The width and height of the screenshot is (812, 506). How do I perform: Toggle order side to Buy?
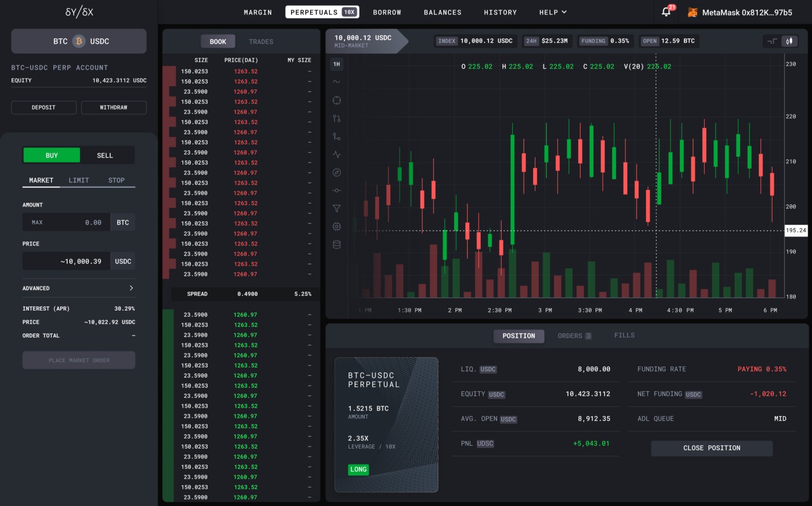[52, 155]
